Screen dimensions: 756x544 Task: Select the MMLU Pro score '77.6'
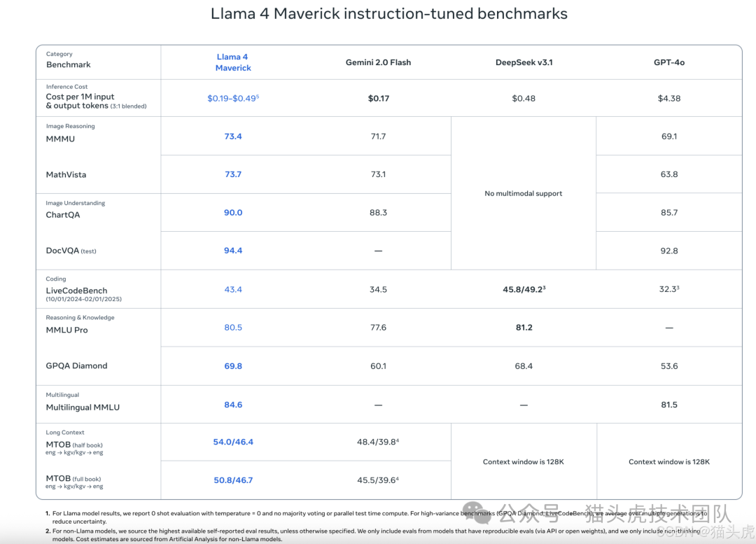pyautogui.click(x=378, y=328)
